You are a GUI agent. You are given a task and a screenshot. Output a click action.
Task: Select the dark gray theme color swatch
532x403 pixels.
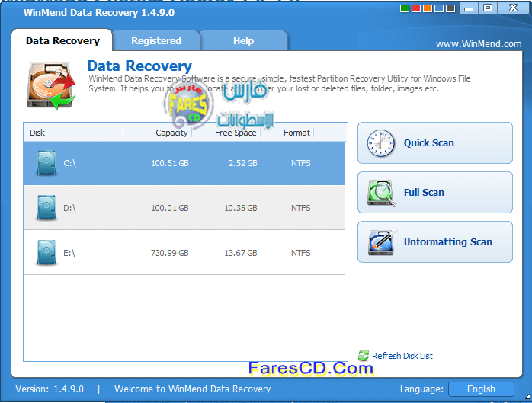click(x=450, y=8)
